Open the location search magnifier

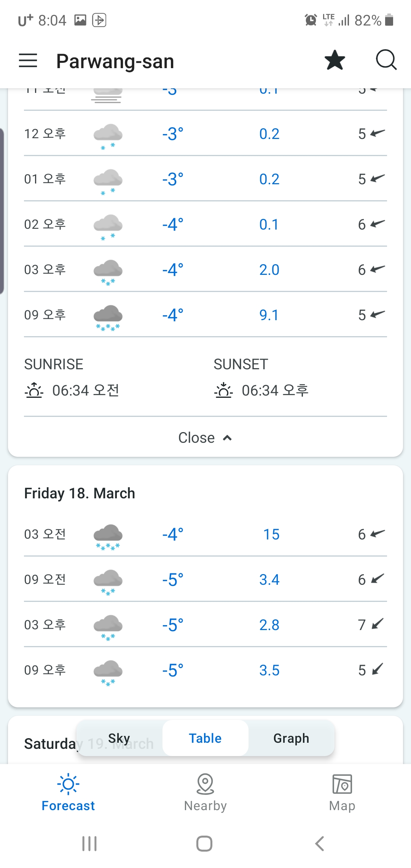tap(386, 60)
